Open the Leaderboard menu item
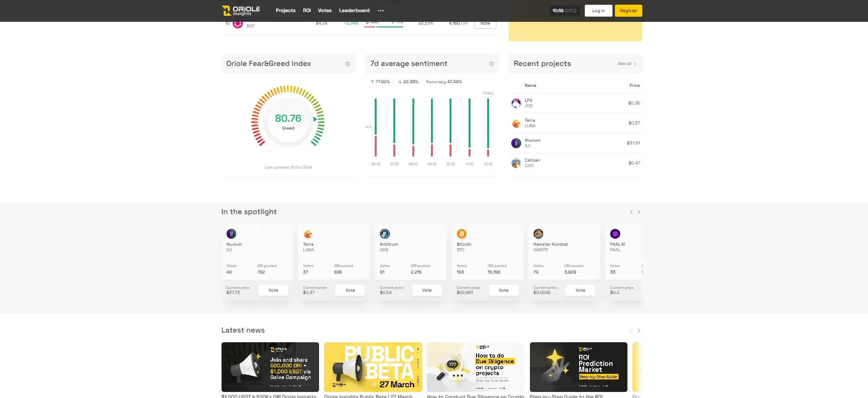 pos(354,11)
